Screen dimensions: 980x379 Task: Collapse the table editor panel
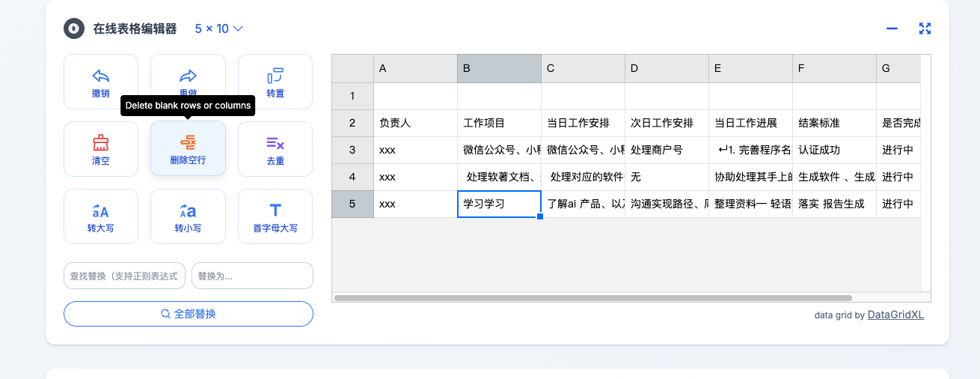892,28
